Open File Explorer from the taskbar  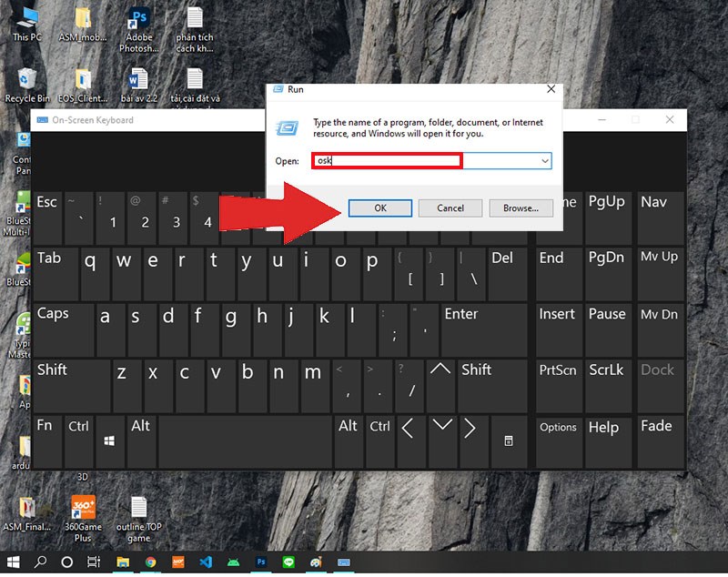pyautogui.click(x=123, y=562)
